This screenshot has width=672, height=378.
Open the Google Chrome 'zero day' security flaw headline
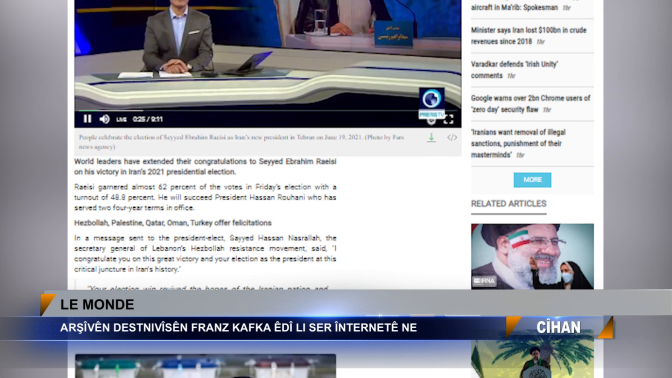(531, 104)
